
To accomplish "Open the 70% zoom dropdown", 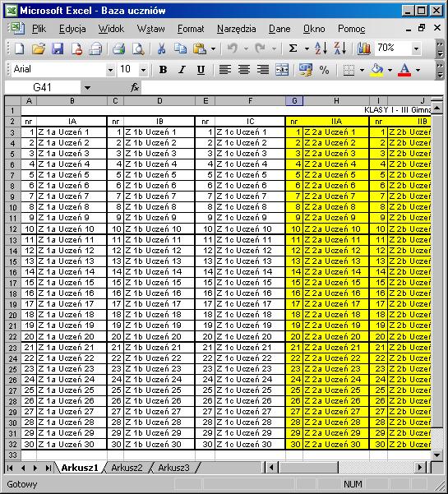I will [416, 48].
